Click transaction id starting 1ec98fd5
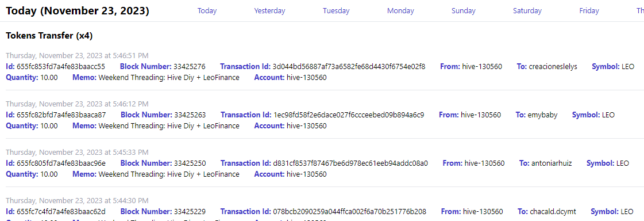Image resolution: width=644 pixels, height=221 pixels. 349,115
